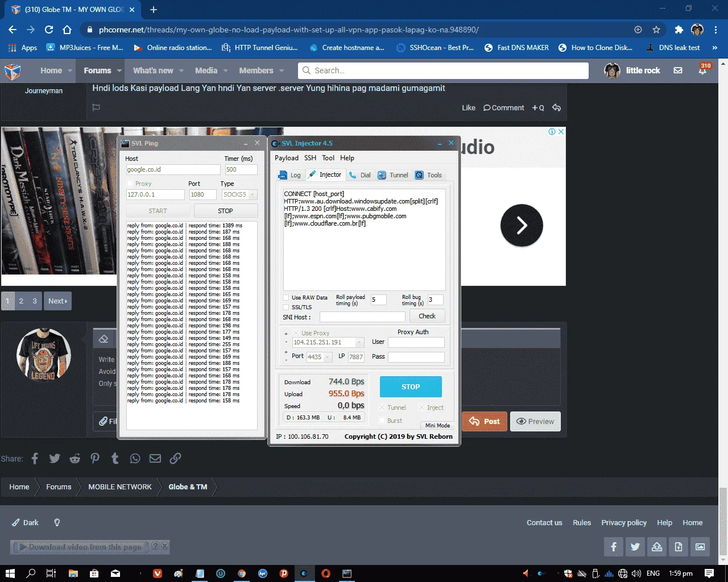Click the reply share arrow icon
The image size is (728, 582).
click(556, 107)
